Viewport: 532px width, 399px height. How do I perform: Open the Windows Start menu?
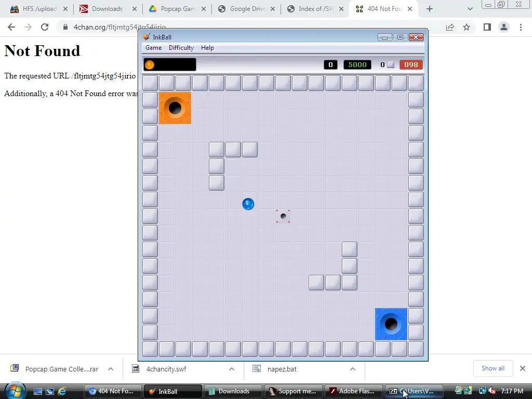[x=15, y=391]
